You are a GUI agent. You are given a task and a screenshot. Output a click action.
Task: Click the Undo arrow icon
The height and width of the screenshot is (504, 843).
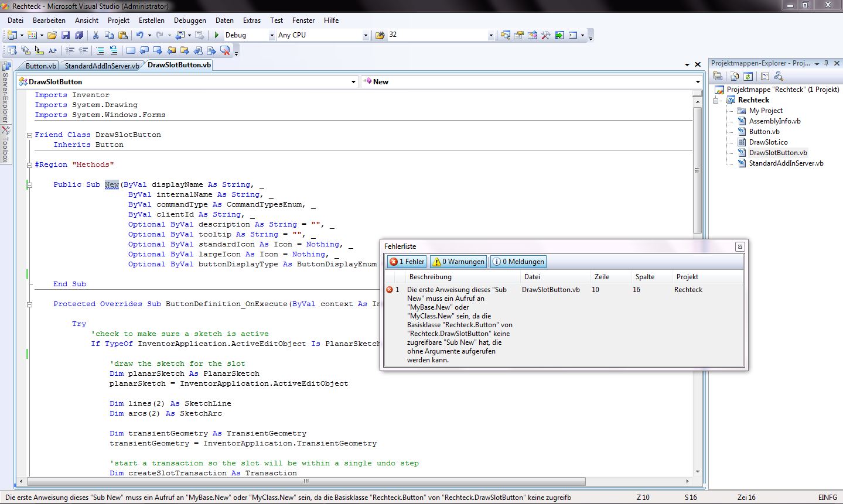(140, 35)
